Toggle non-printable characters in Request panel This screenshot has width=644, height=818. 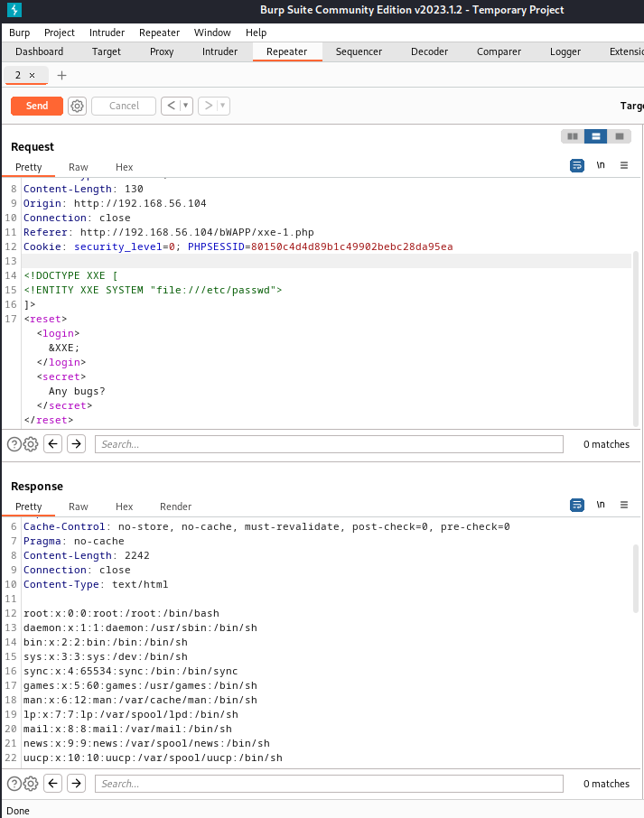tap(601, 165)
